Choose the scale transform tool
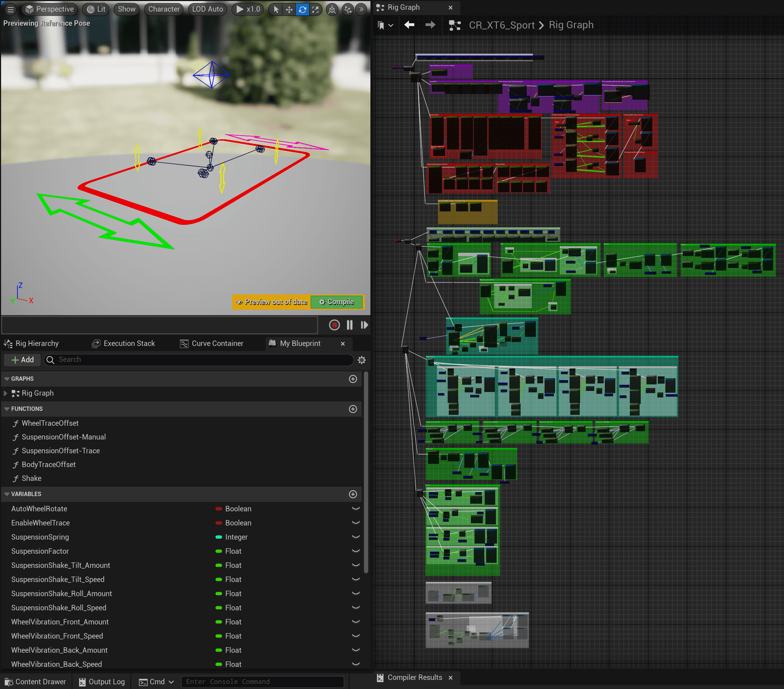The height and width of the screenshot is (689, 784). point(315,9)
